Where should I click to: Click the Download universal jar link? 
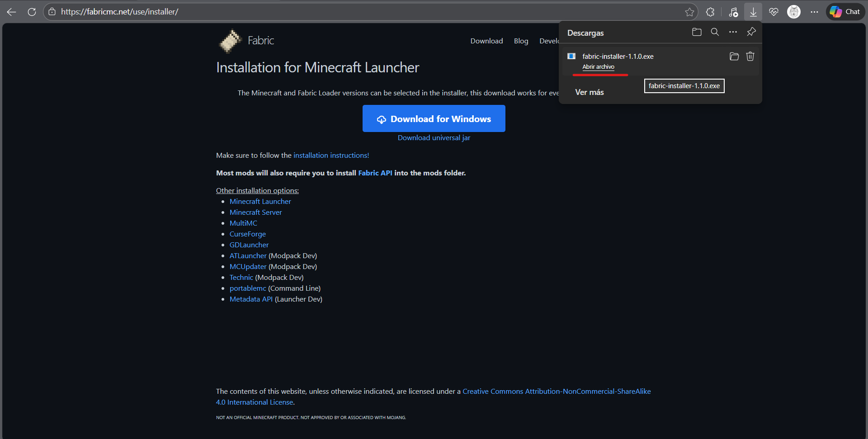click(434, 138)
